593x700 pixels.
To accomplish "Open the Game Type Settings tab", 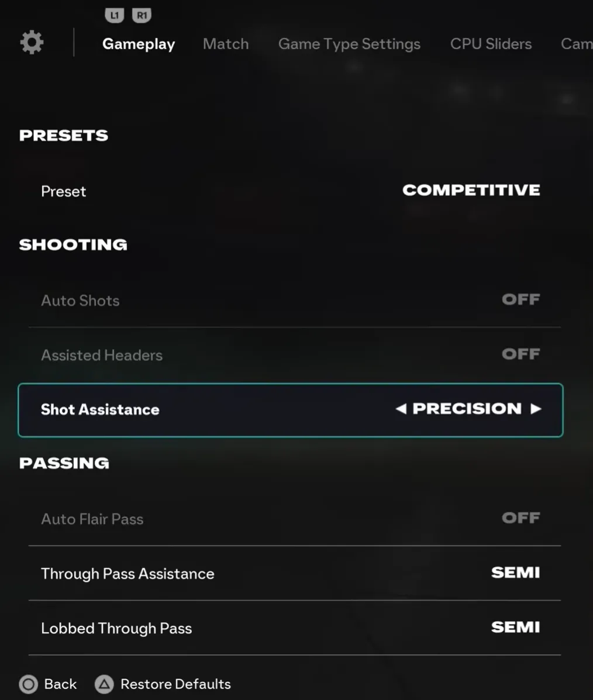I will 349,44.
